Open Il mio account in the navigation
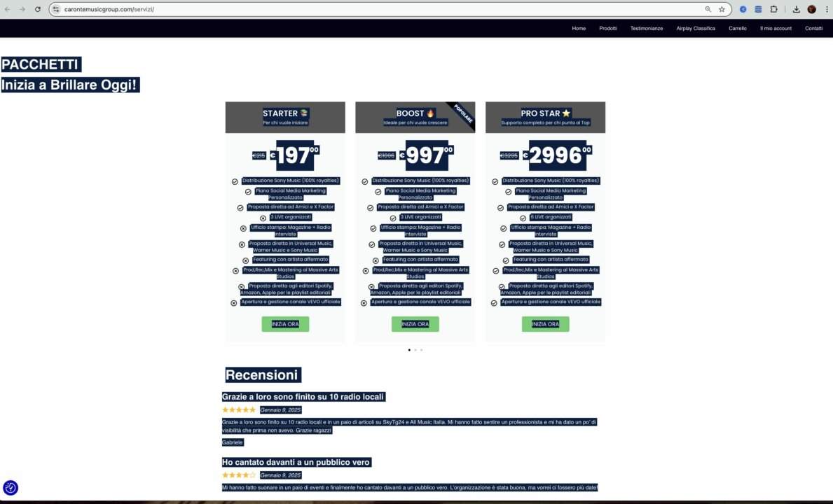This screenshot has width=833, height=504. tap(776, 29)
